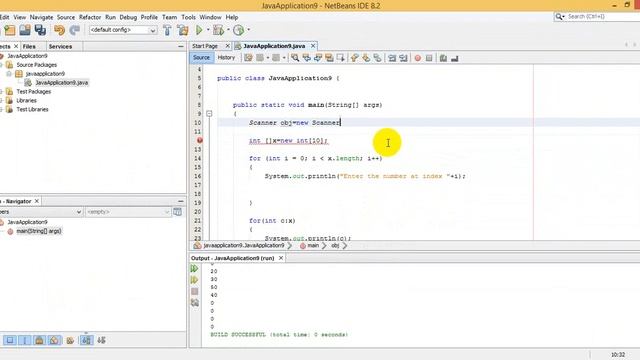640x360 pixels.
Task: Click the error marker on line 12
Action: 199,140
